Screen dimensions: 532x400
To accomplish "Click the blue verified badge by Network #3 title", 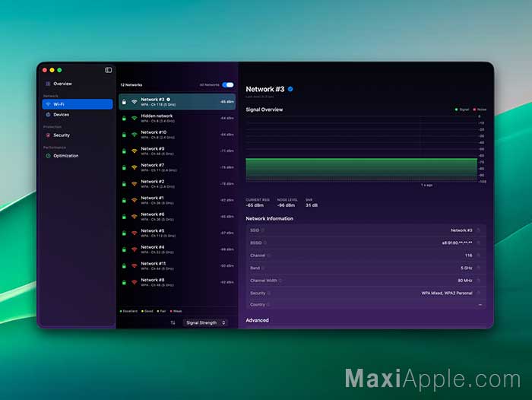I will click(290, 89).
